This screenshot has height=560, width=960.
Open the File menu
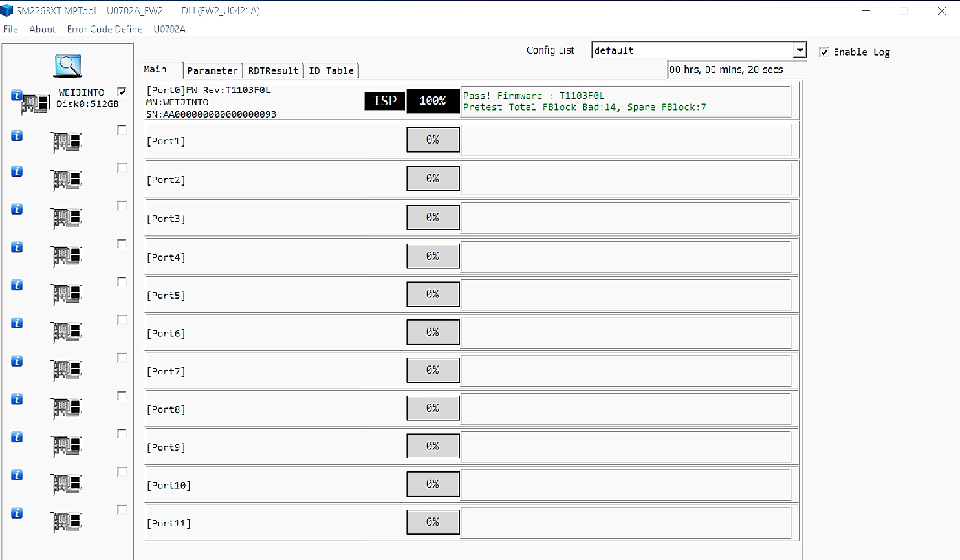(10, 29)
